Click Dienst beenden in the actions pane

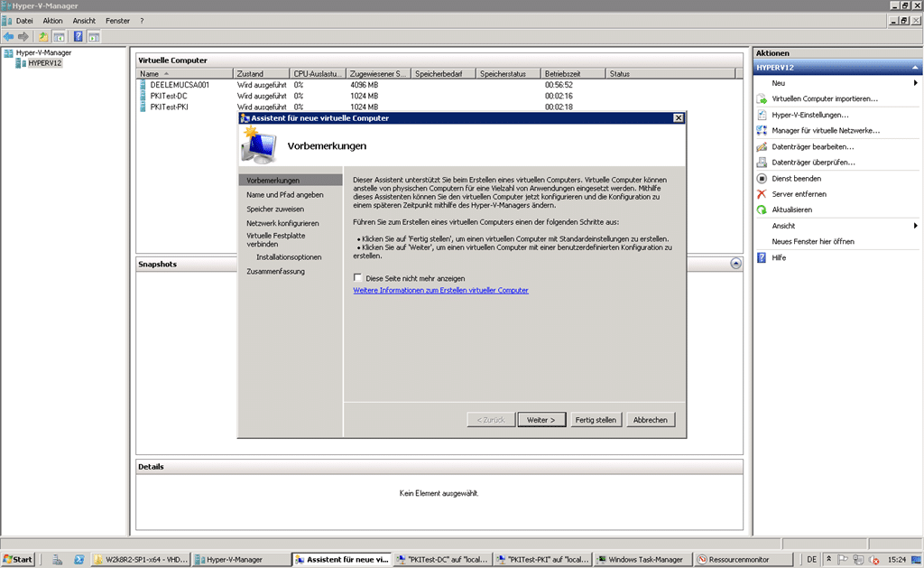point(796,178)
